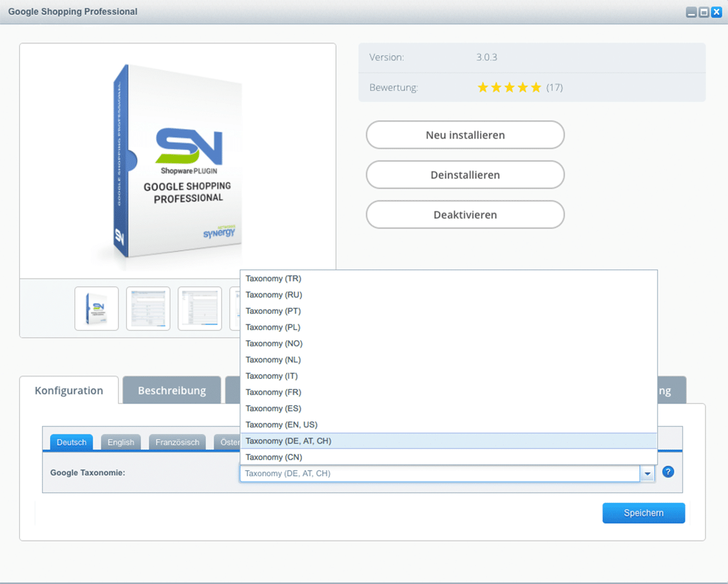728x584 pixels.
Task: Click the first rating star next to Bewertung
Action: [x=483, y=87]
